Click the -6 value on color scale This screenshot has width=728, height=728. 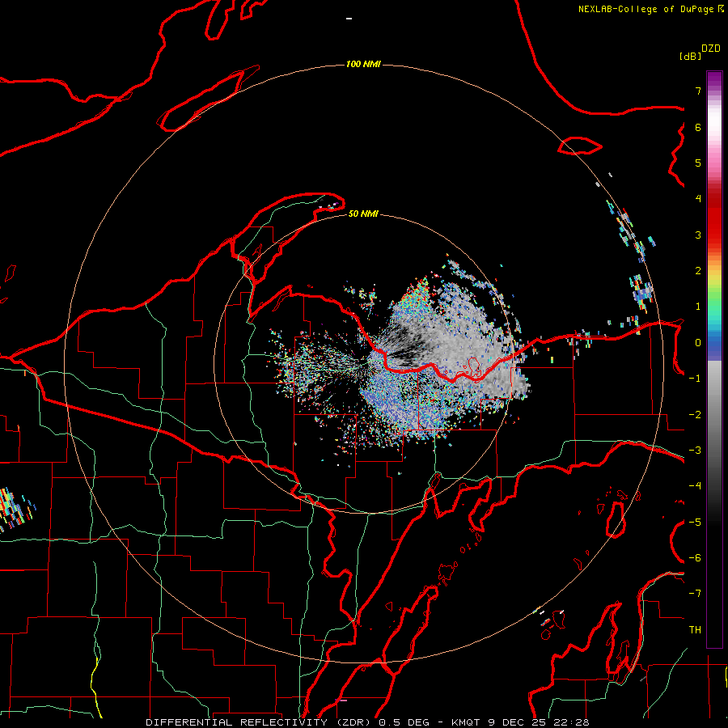(x=695, y=558)
